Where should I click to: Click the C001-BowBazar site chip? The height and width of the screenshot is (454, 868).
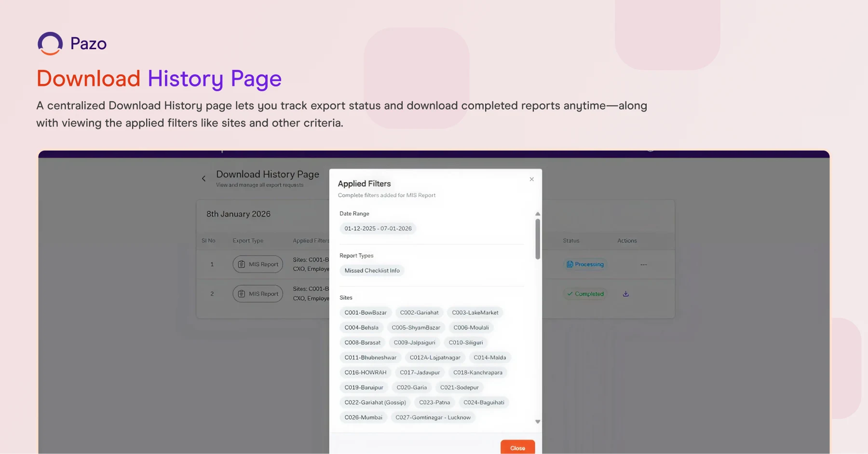tap(366, 313)
